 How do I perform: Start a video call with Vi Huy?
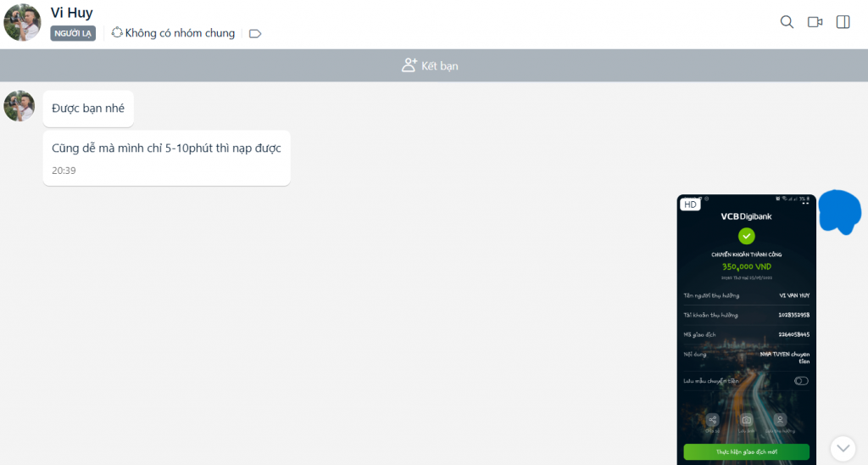(815, 22)
